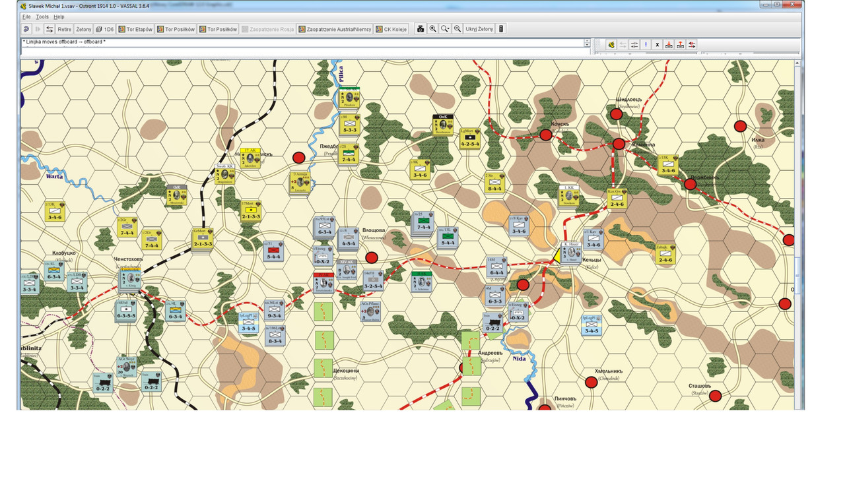Select the red 5-4-4 infantry counter
This screenshot has width=845, height=504.
[273, 251]
